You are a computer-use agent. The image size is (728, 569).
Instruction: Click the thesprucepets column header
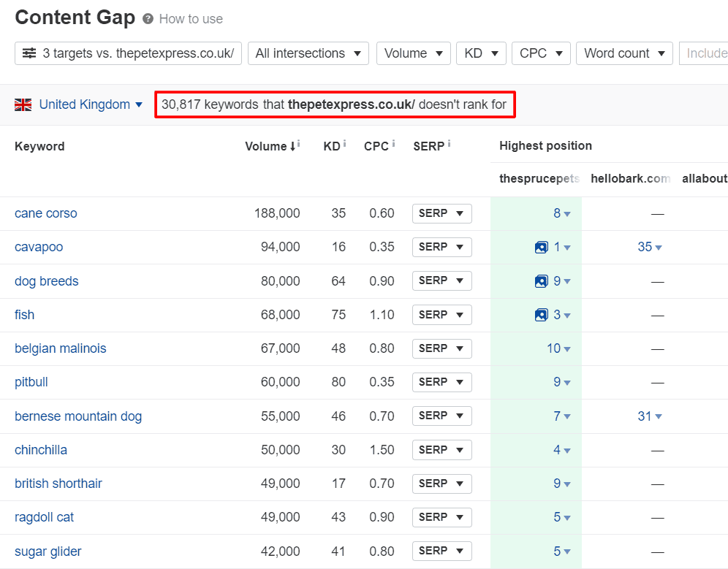click(x=539, y=179)
